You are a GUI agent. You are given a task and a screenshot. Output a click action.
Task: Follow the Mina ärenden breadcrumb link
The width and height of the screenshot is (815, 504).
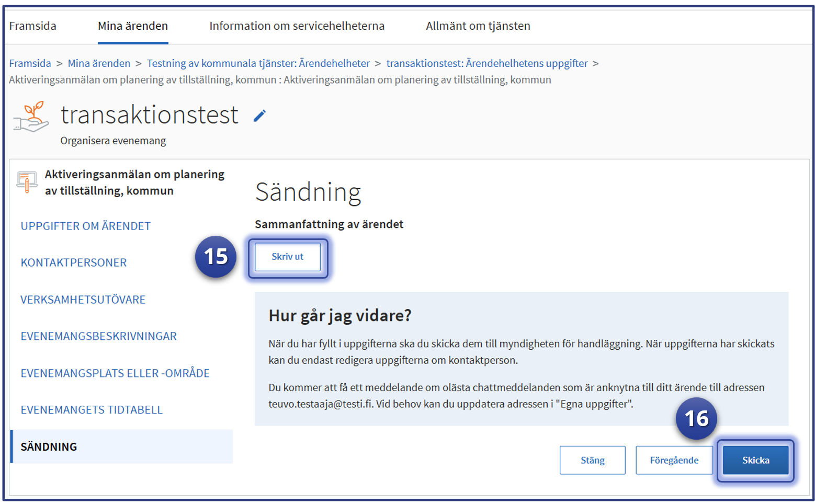(99, 63)
